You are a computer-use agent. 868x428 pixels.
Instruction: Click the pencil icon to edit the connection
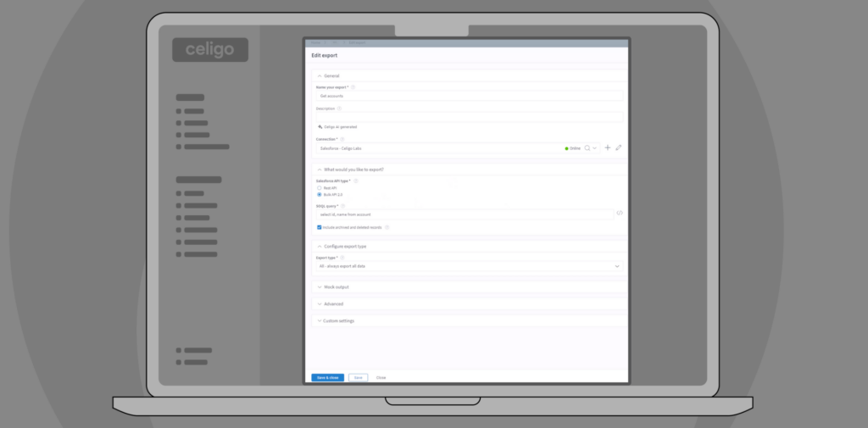click(x=619, y=147)
